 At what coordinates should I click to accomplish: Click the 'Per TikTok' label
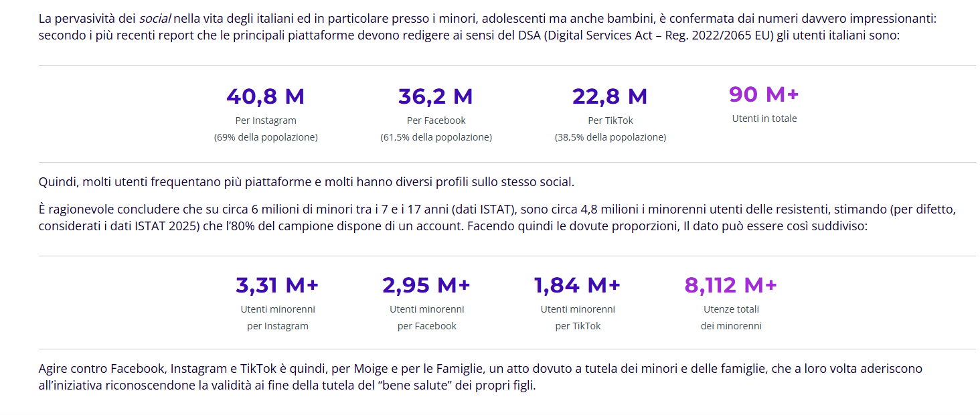click(x=610, y=120)
